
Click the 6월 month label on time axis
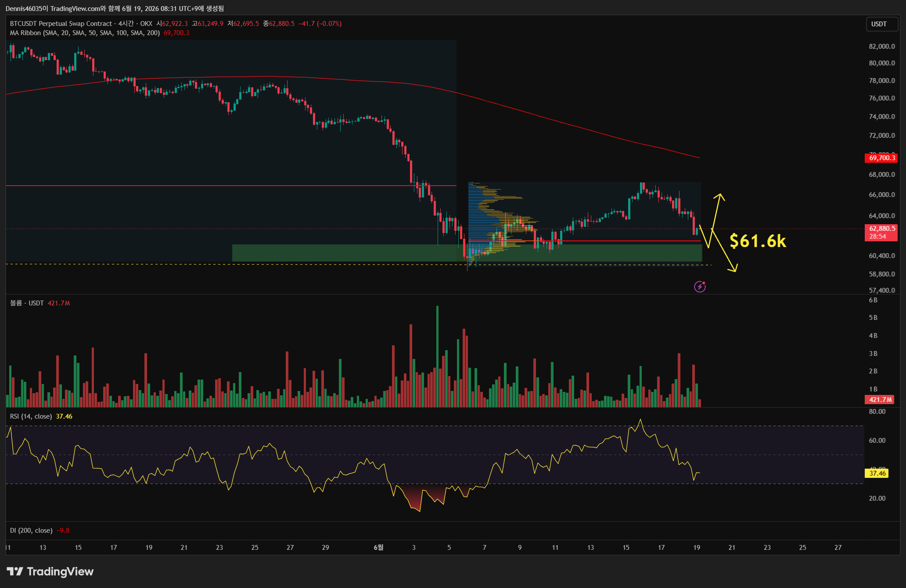click(x=378, y=548)
